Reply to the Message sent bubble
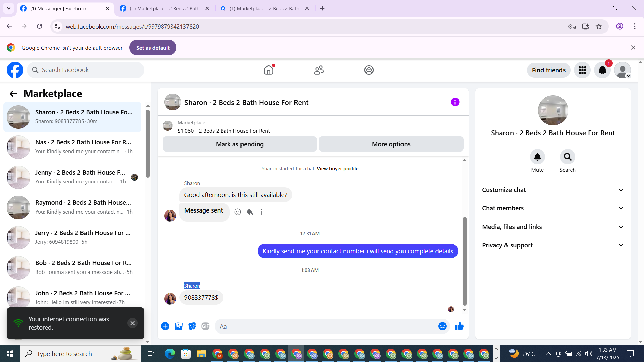Image resolution: width=644 pixels, height=362 pixels. pyautogui.click(x=250, y=212)
